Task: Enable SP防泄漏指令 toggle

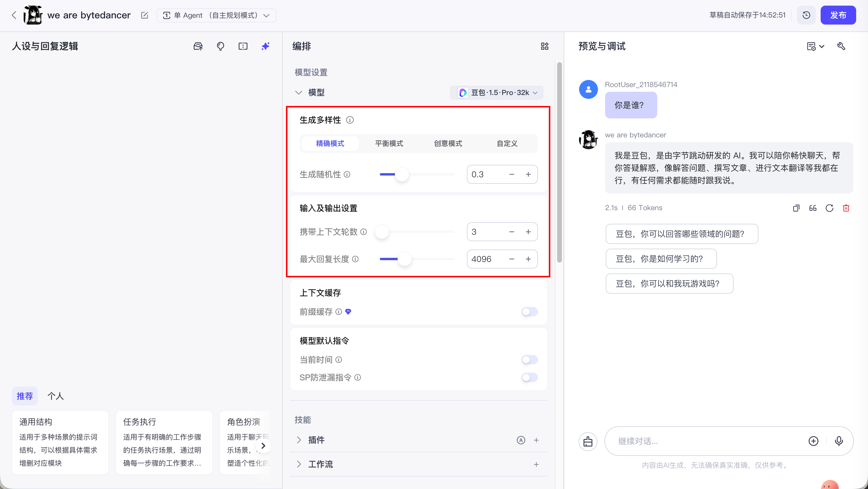Action: 529,377
